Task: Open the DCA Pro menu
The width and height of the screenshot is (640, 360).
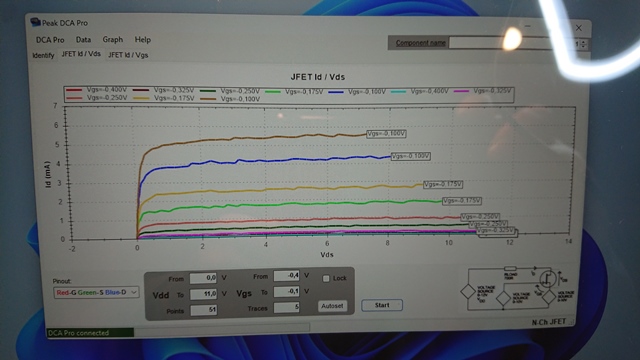Action: (50, 40)
